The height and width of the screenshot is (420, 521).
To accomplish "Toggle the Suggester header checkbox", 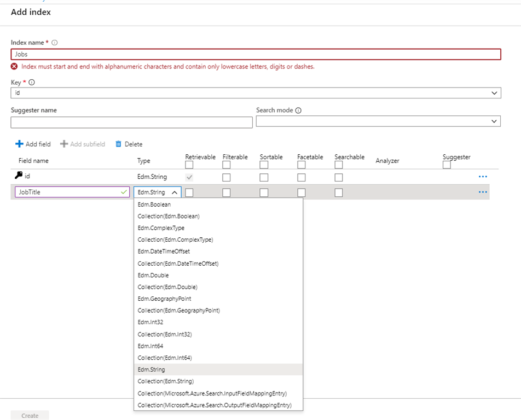I will pyautogui.click(x=447, y=165).
